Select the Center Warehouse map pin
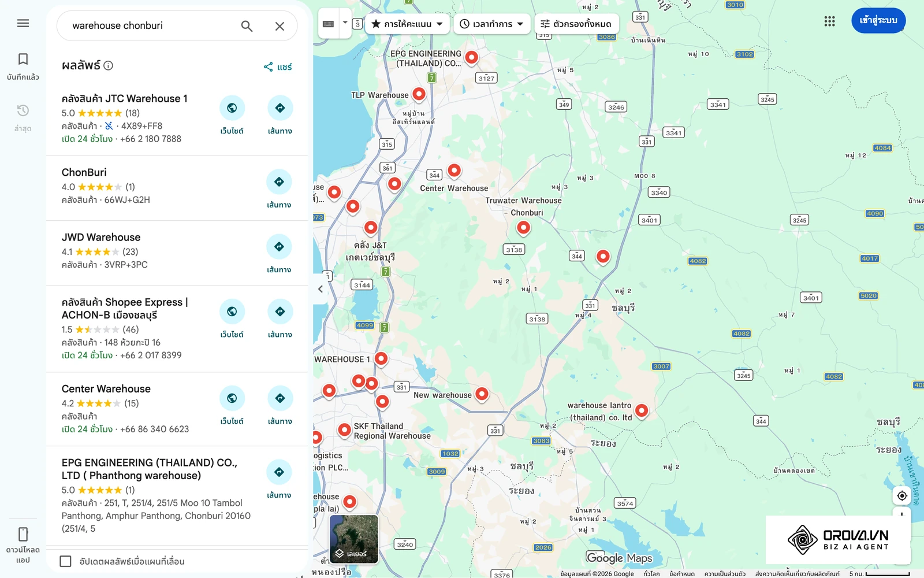 click(454, 171)
